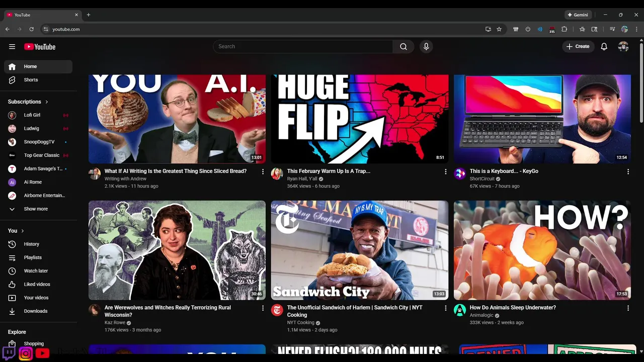Open Airborne Entertainment subscription
Screen dimensions: 644x362
38,196
